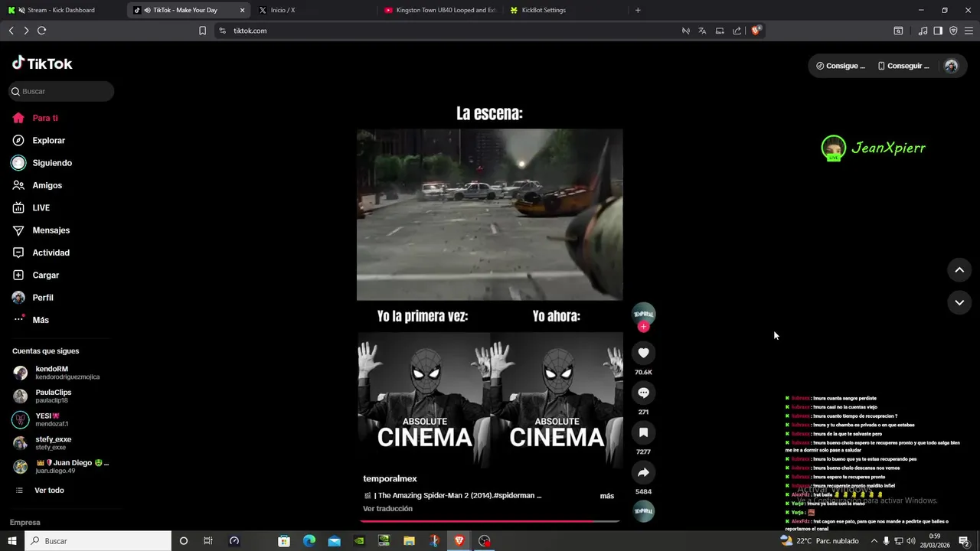This screenshot has height=551, width=980.
Task: Expand followed accounts with Ver todo
Action: click(40, 490)
